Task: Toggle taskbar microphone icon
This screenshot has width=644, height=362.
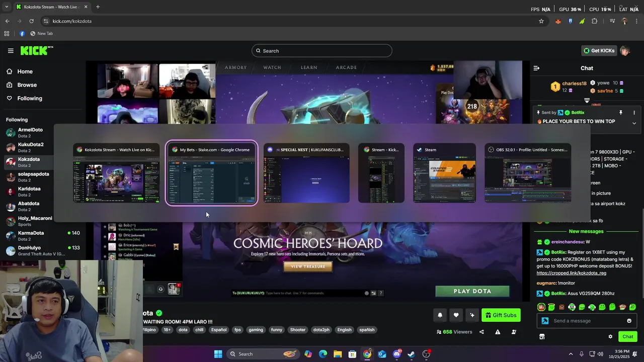Action: click(581, 354)
